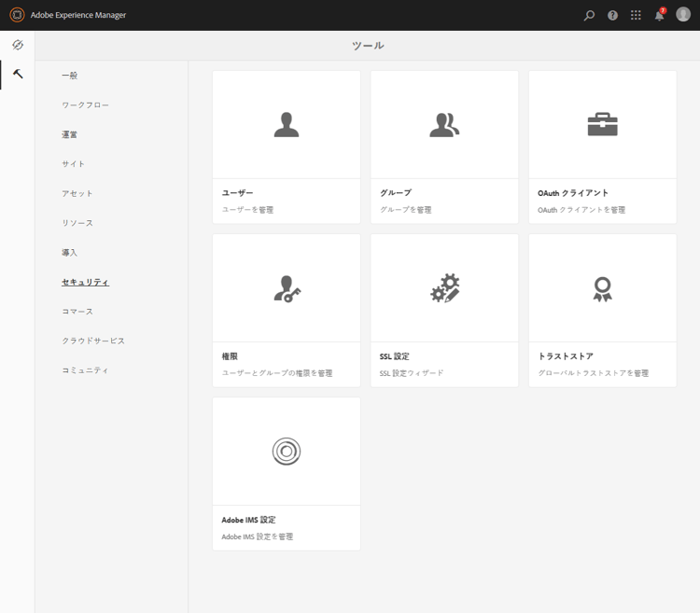Open the ユーザー card title
The width and height of the screenshot is (700, 613).
click(237, 193)
